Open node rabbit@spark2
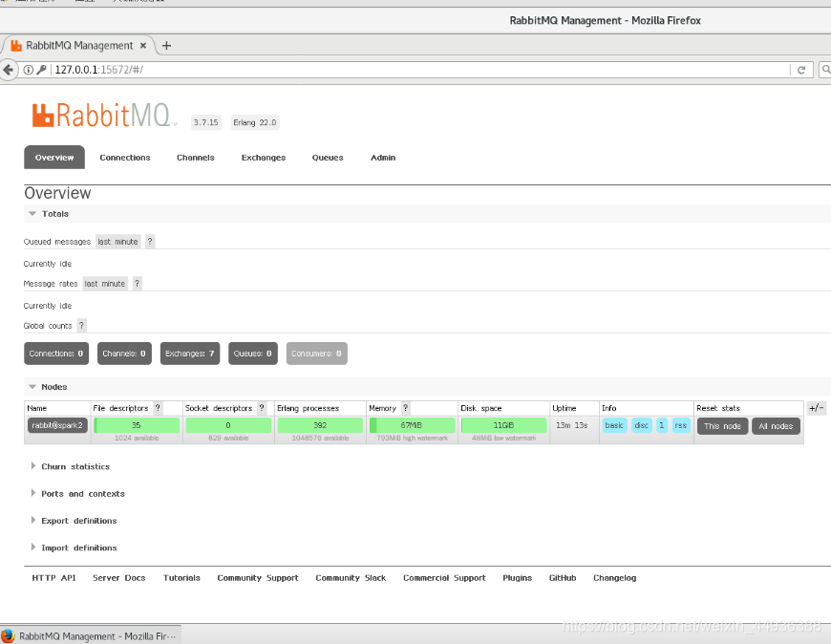The image size is (831, 644). click(x=57, y=425)
